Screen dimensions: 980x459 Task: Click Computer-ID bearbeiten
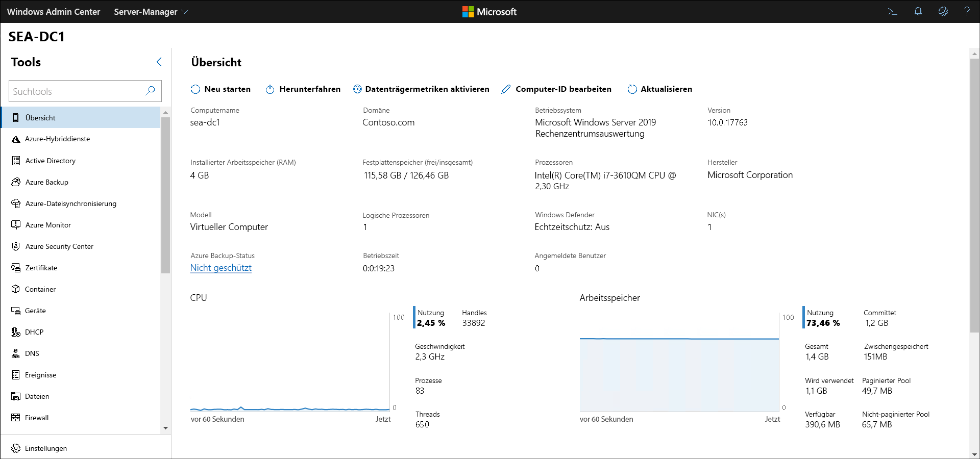point(556,89)
